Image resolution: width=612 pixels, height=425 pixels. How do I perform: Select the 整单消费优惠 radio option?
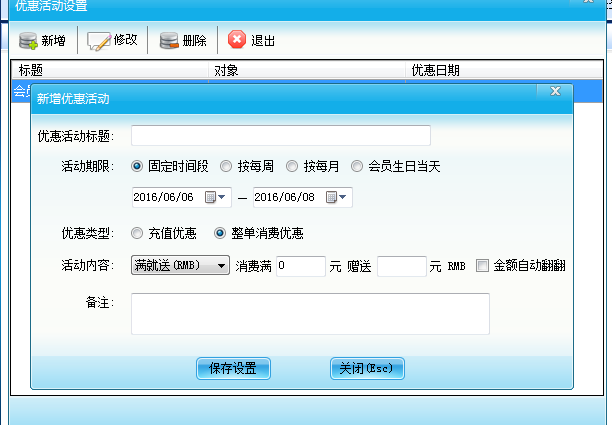220,233
